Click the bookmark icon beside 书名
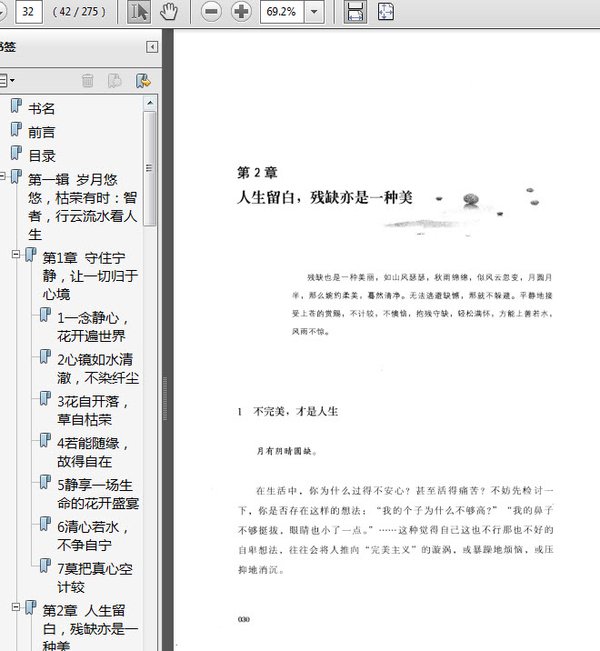The width and height of the screenshot is (600, 651). (x=16, y=106)
